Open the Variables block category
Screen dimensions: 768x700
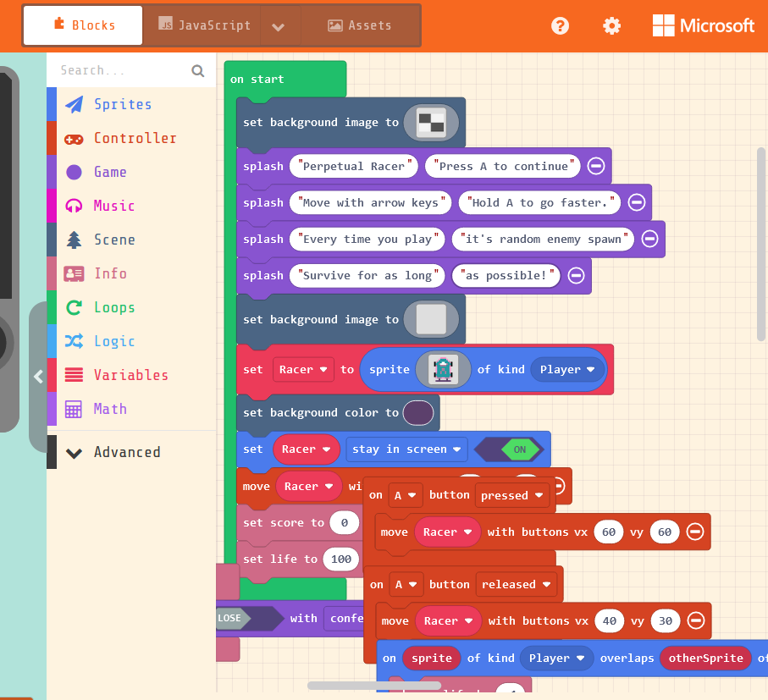pos(131,375)
